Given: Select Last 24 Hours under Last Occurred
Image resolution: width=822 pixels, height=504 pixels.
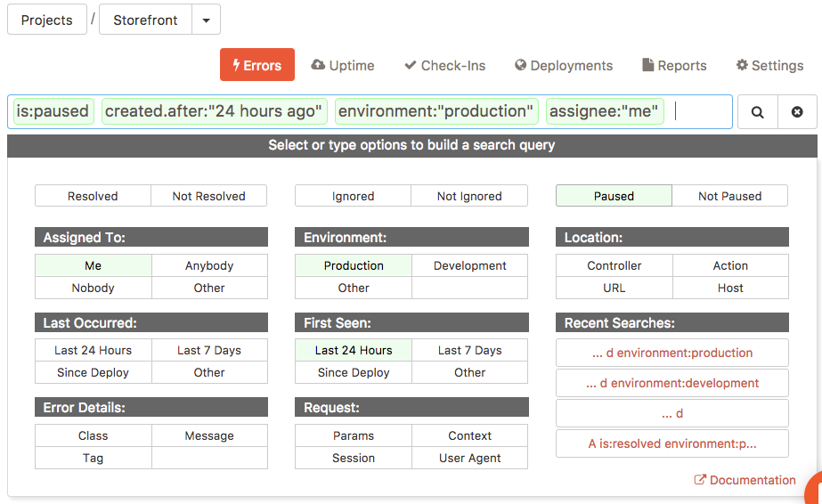Looking at the screenshot, I should pos(94,350).
